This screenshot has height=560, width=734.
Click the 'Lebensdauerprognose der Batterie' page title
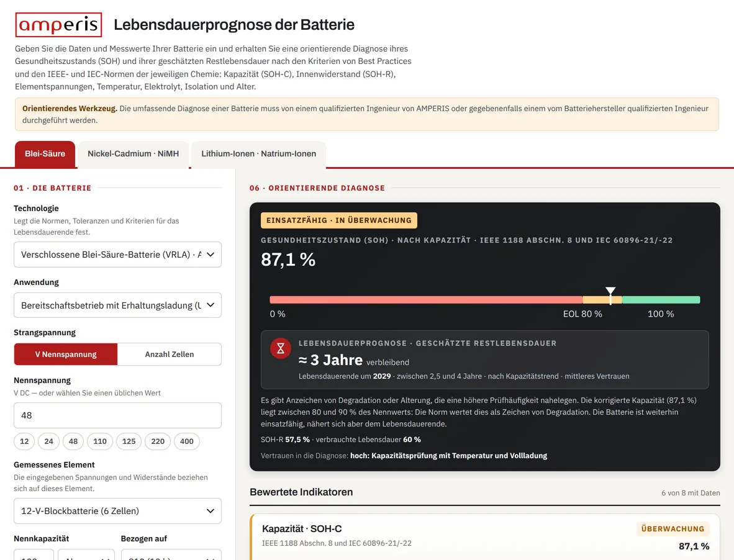tap(234, 25)
